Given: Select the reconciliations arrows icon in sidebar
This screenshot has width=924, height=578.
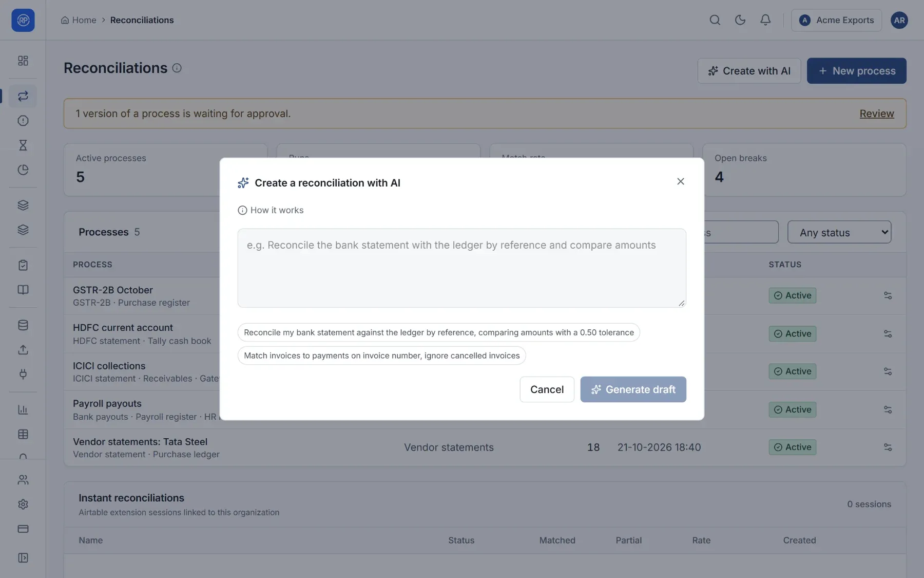Looking at the screenshot, I should (x=23, y=96).
